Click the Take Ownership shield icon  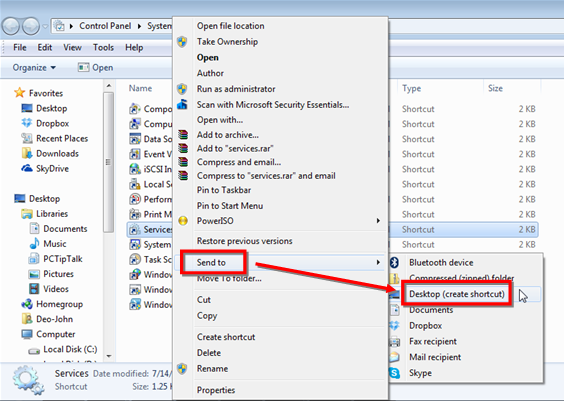[182, 42]
